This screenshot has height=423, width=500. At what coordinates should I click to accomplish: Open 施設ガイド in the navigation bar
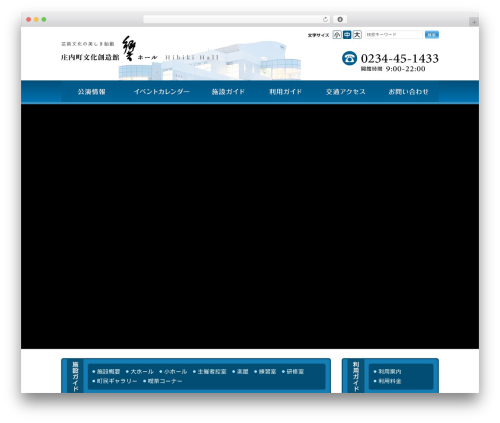pyautogui.click(x=228, y=92)
